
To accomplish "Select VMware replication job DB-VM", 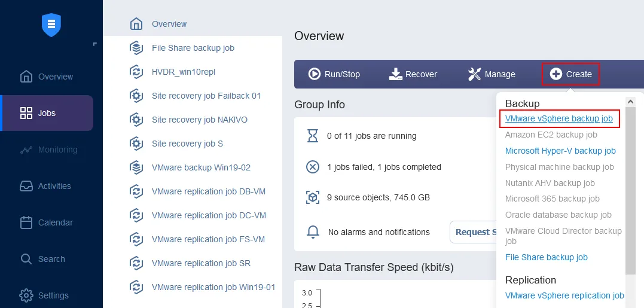I will click(x=208, y=191).
